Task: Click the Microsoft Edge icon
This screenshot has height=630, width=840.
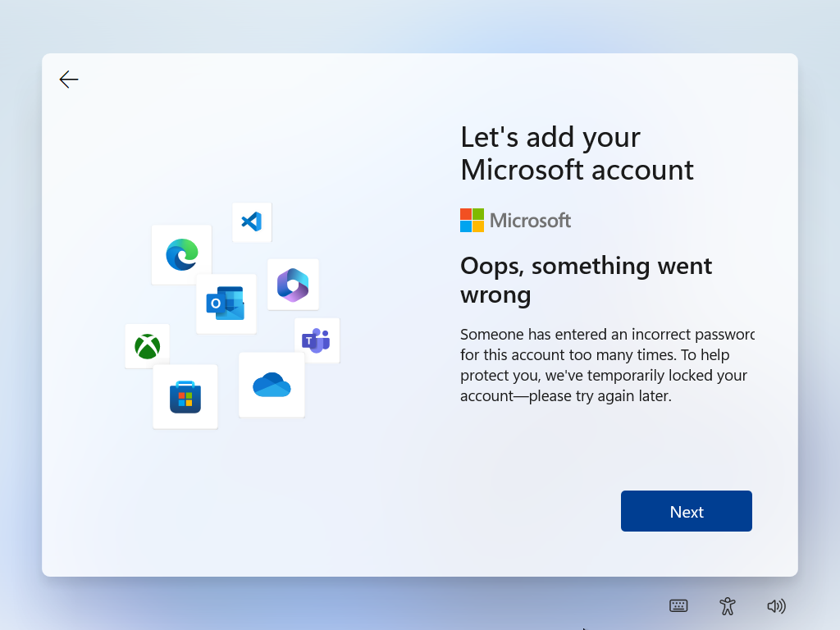Action: point(181,254)
